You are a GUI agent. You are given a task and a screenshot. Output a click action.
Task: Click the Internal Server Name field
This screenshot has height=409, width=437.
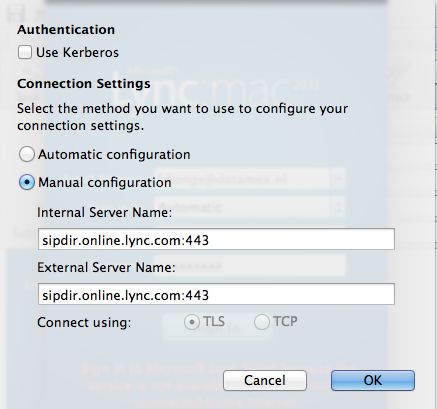coord(216,239)
